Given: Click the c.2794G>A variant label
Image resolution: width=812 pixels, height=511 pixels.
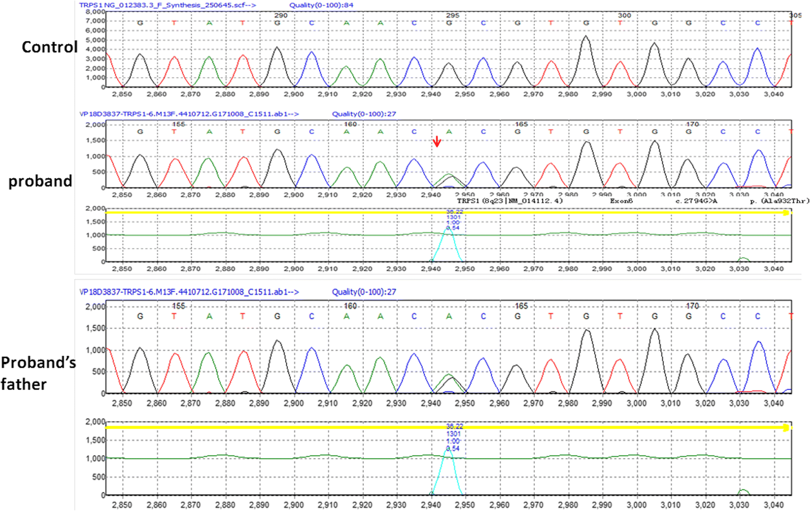Looking at the screenshot, I should pos(697,201).
